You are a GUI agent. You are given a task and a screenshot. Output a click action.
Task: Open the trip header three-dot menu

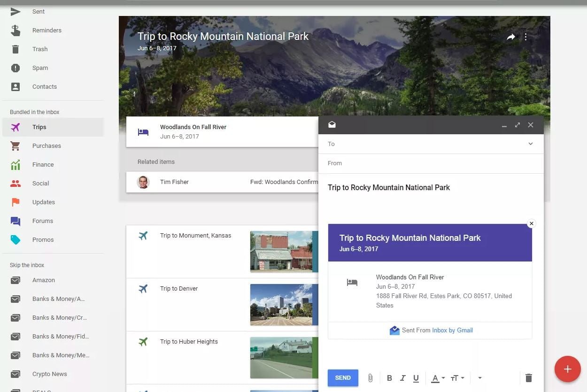click(x=525, y=37)
